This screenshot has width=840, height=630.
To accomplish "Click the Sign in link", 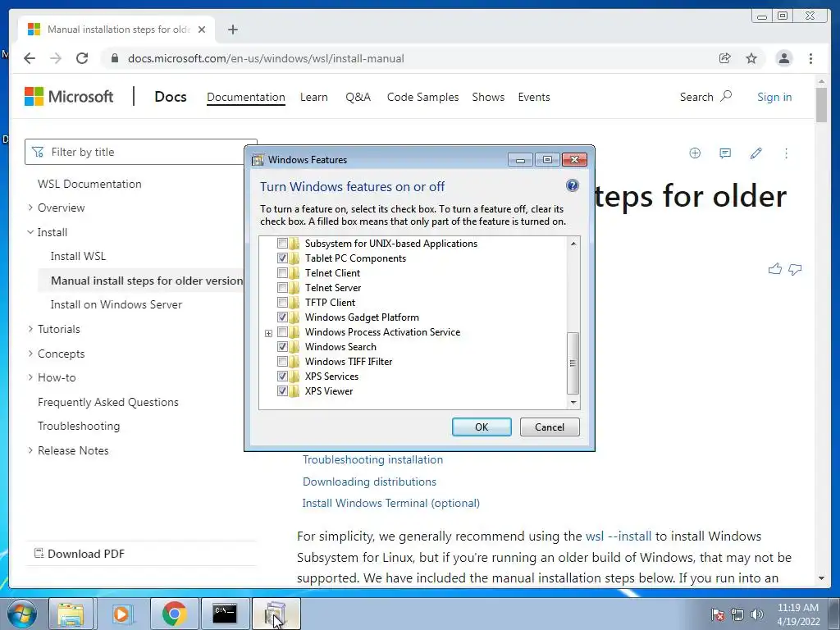I will (x=774, y=97).
